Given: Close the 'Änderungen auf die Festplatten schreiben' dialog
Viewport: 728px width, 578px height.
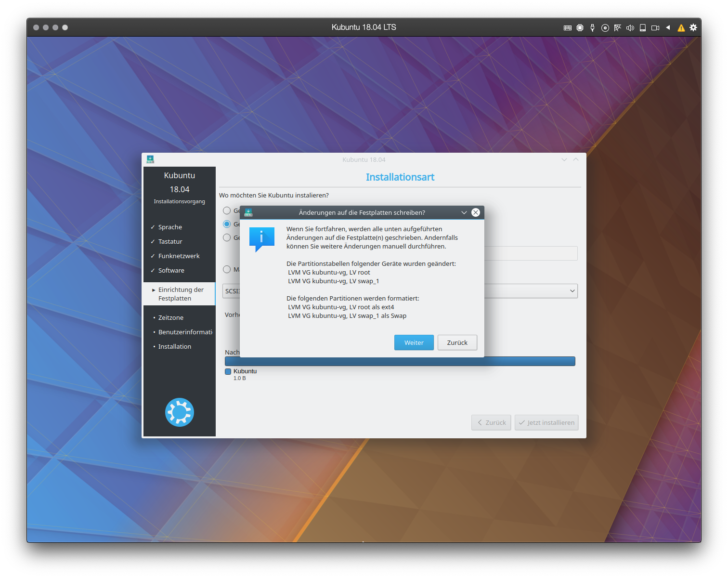Looking at the screenshot, I should [476, 212].
